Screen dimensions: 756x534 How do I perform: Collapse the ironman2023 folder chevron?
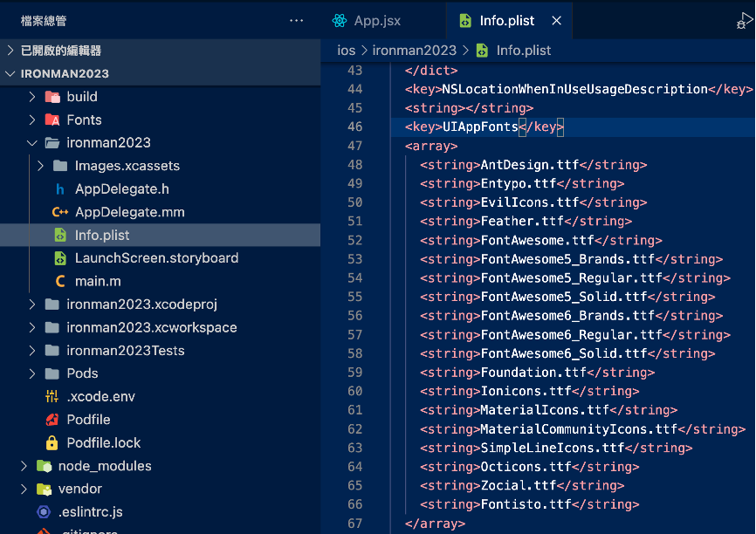point(31,142)
